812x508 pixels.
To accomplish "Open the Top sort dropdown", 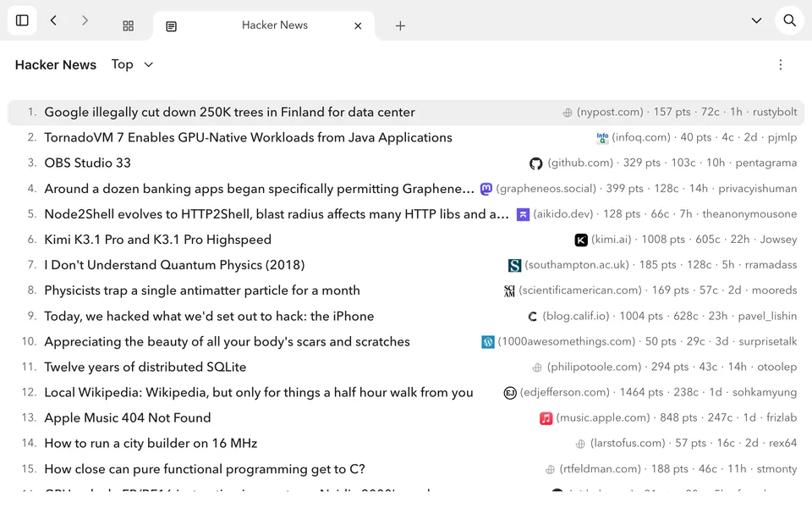I will tap(133, 64).
